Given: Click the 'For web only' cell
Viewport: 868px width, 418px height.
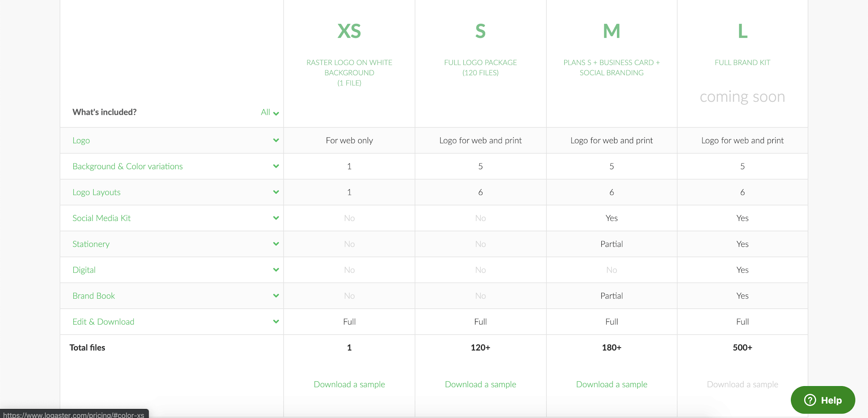Looking at the screenshot, I should click(x=349, y=140).
